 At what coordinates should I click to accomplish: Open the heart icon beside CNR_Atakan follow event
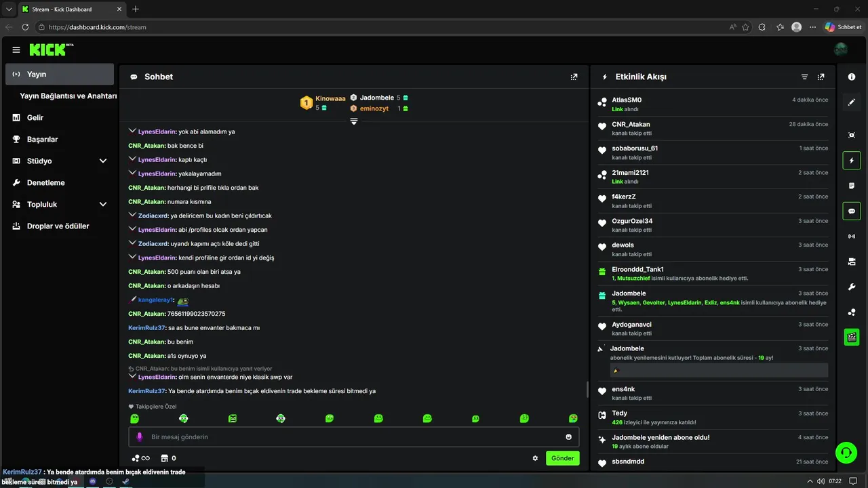(601, 127)
